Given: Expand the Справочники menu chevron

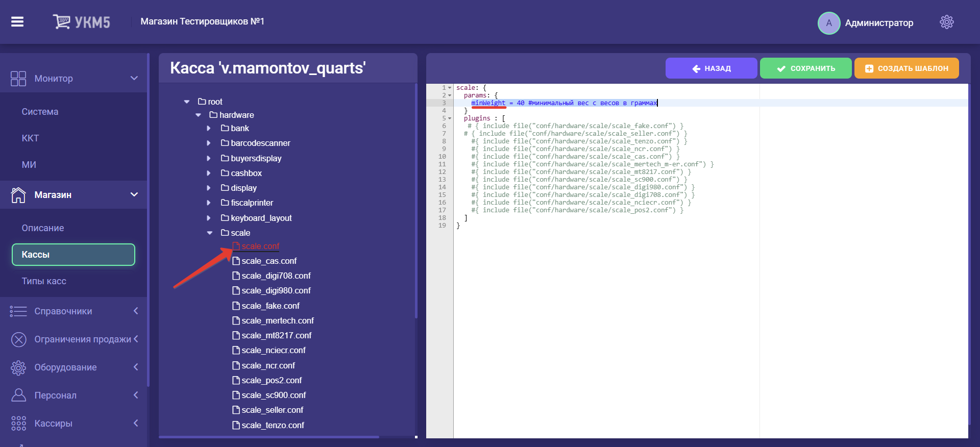Looking at the screenshot, I should tap(136, 311).
